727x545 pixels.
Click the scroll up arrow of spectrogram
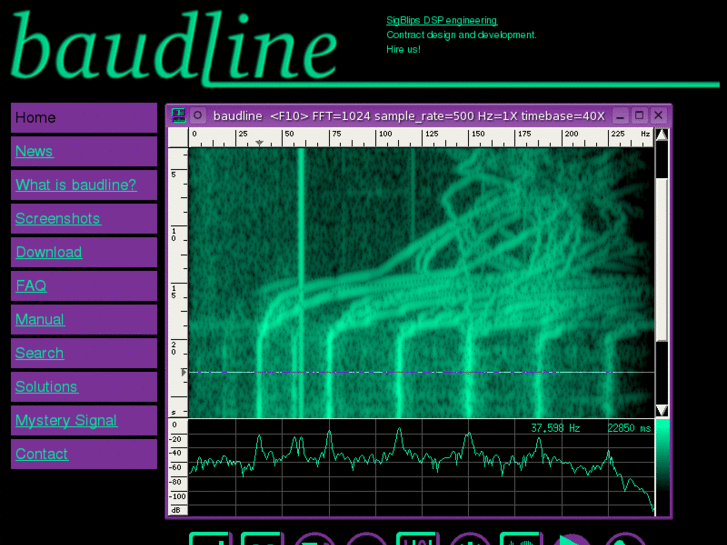coord(661,134)
